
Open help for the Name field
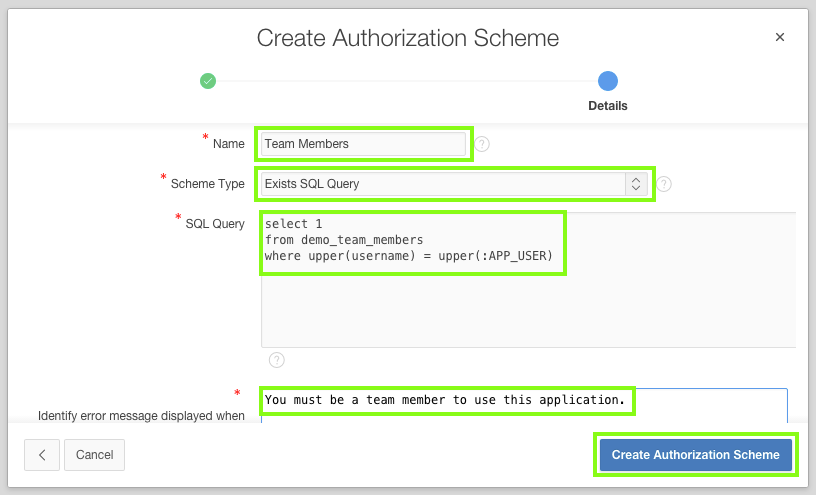482,144
